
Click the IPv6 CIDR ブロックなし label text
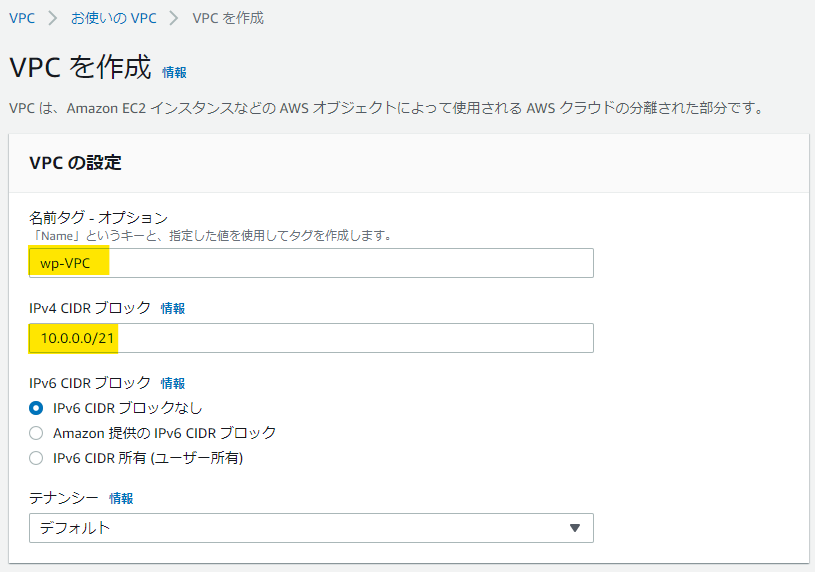[x=127, y=408]
